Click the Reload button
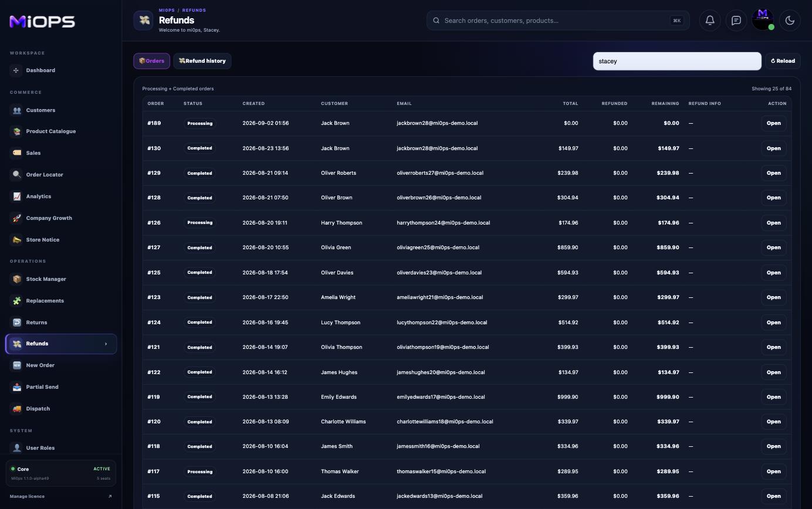This screenshot has height=509, width=812. [x=783, y=61]
